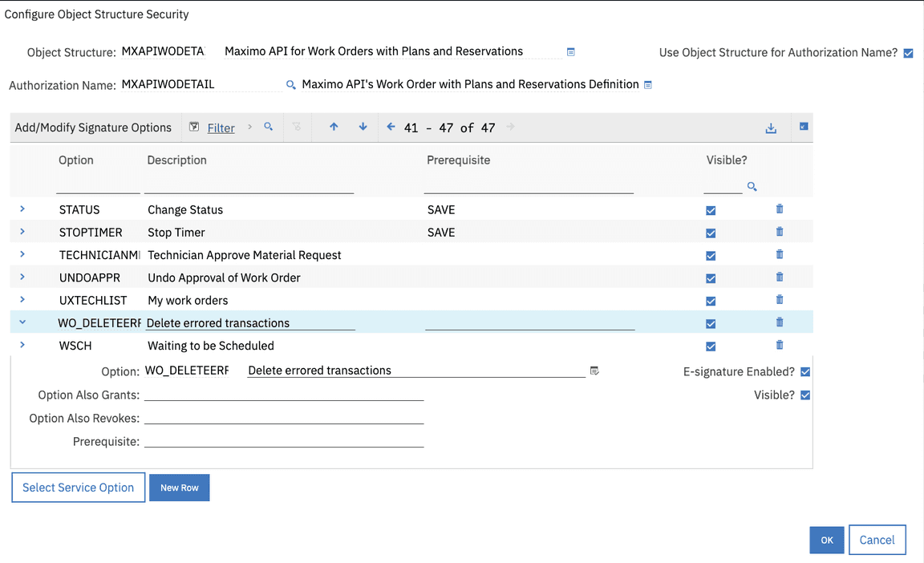Move to previous row using up arrow
Image resolution: width=924 pixels, height=563 pixels.
334,127
